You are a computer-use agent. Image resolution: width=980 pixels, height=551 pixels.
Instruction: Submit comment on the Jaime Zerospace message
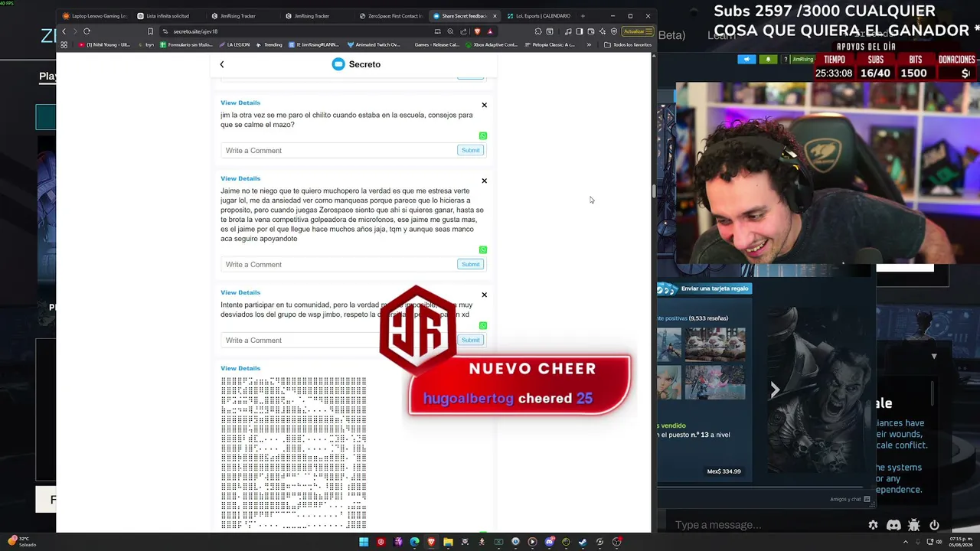click(x=470, y=264)
